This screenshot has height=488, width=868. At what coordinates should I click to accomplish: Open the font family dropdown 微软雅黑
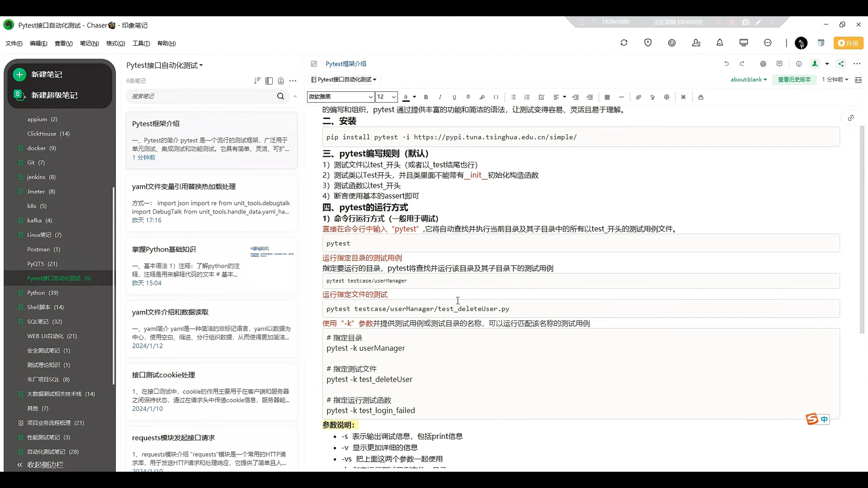click(340, 97)
